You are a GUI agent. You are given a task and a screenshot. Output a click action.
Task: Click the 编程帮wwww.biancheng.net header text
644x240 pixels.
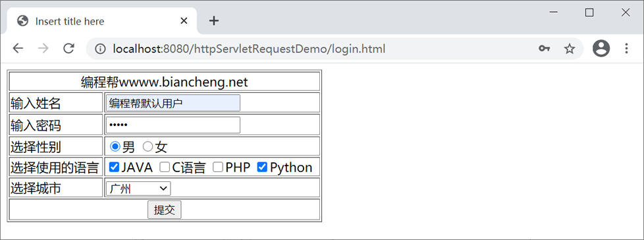164,82
